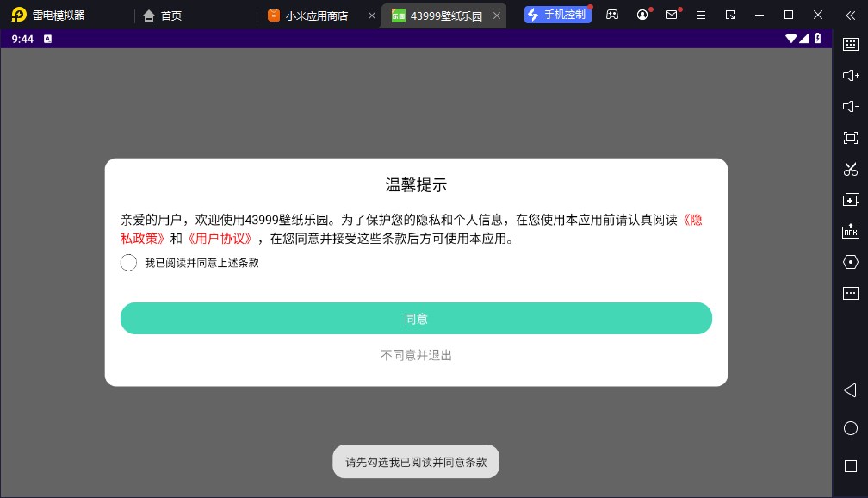Install an APK with the APK icon
The width and height of the screenshot is (868, 498).
point(851,231)
